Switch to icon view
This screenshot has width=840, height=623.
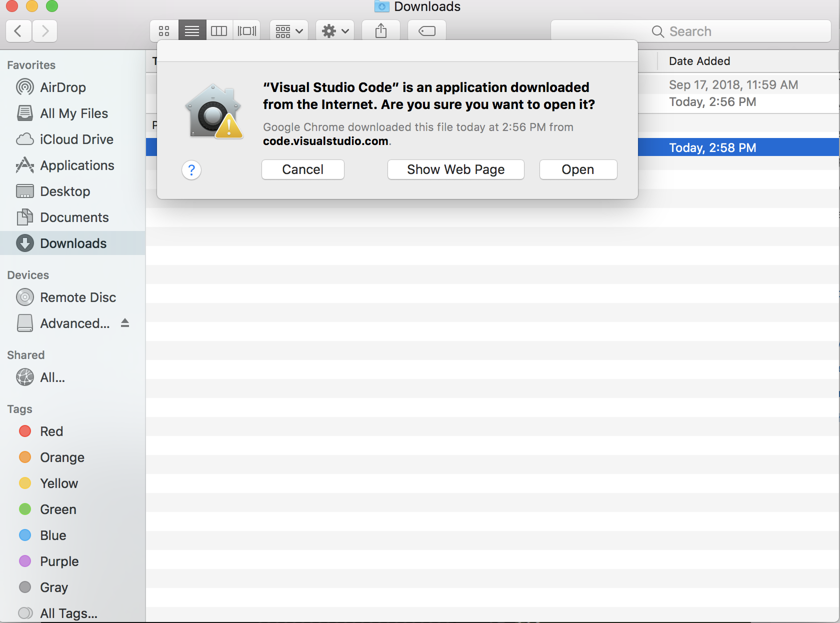coord(164,31)
